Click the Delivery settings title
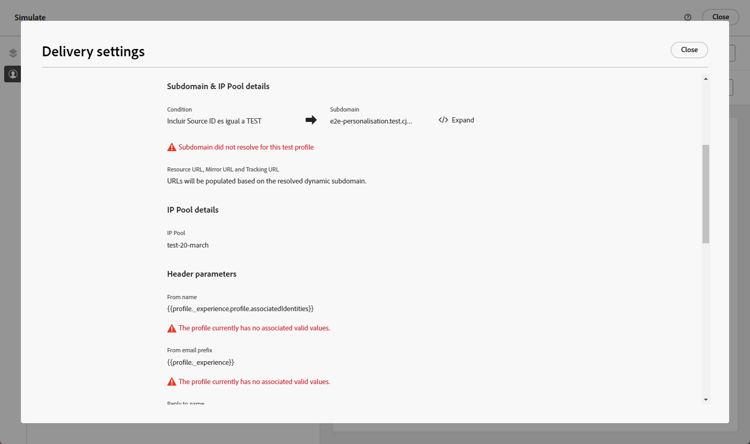The width and height of the screenshot is (750, 444). click(x=93, y=51)
